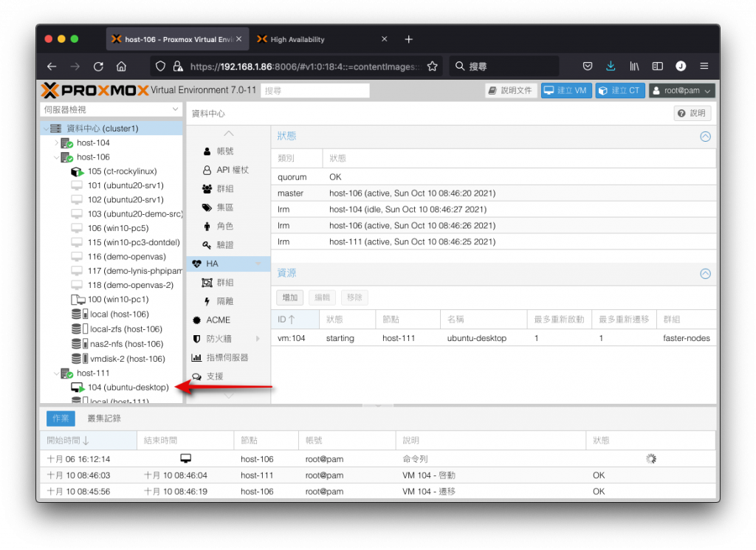Screen dimensions: 756x550
Task: Open root@pam user dropdown
Action: [681, 91]
